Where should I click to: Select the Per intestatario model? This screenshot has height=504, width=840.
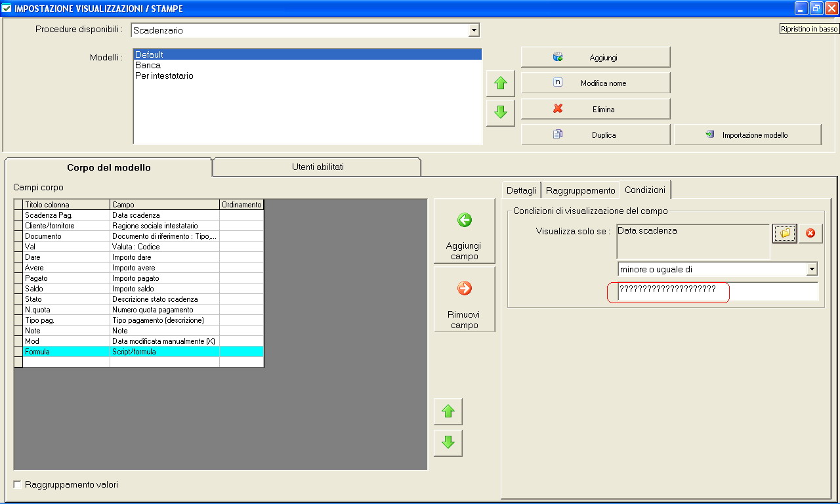308,75
